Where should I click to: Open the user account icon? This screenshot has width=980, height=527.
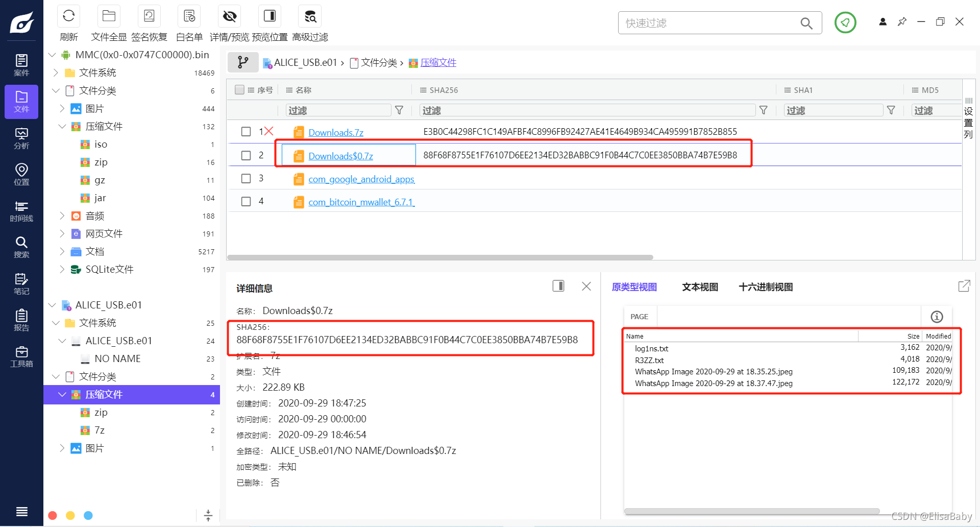pyautogui.click(x=883, y=21)
